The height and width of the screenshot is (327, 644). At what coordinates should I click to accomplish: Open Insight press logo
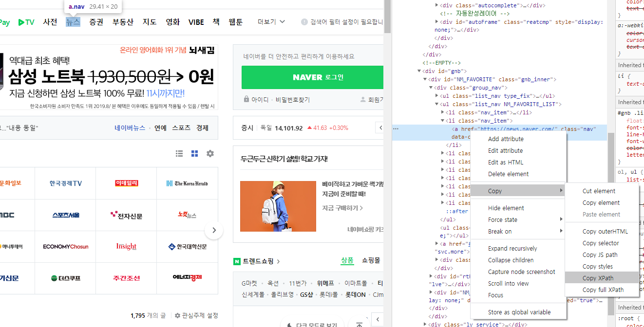pos(126,246)
